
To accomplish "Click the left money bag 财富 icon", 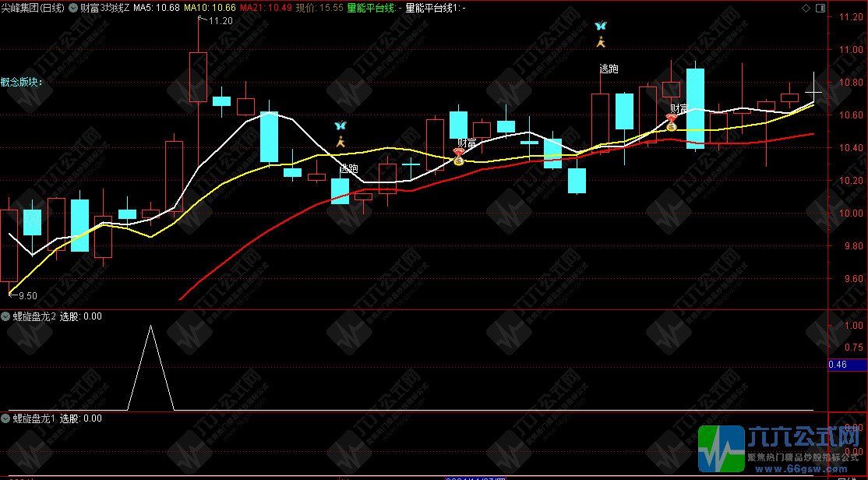I will pyautogui.click(x=458, y=157).
